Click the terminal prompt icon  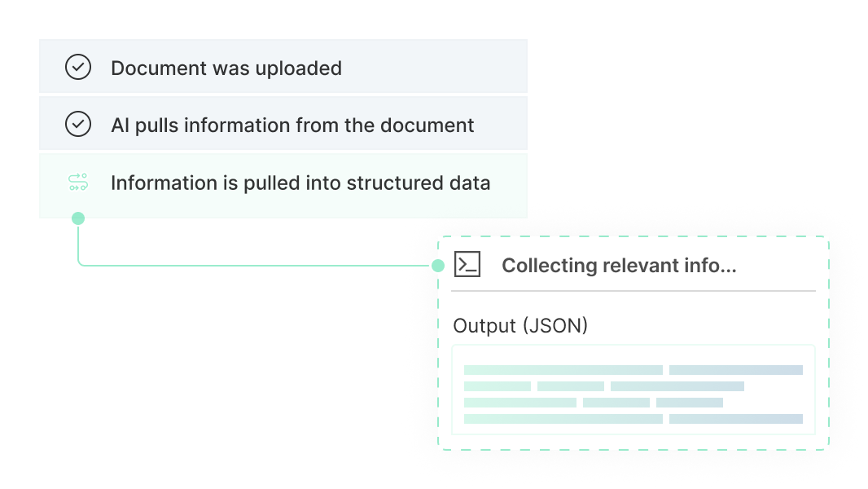[467, 265]
